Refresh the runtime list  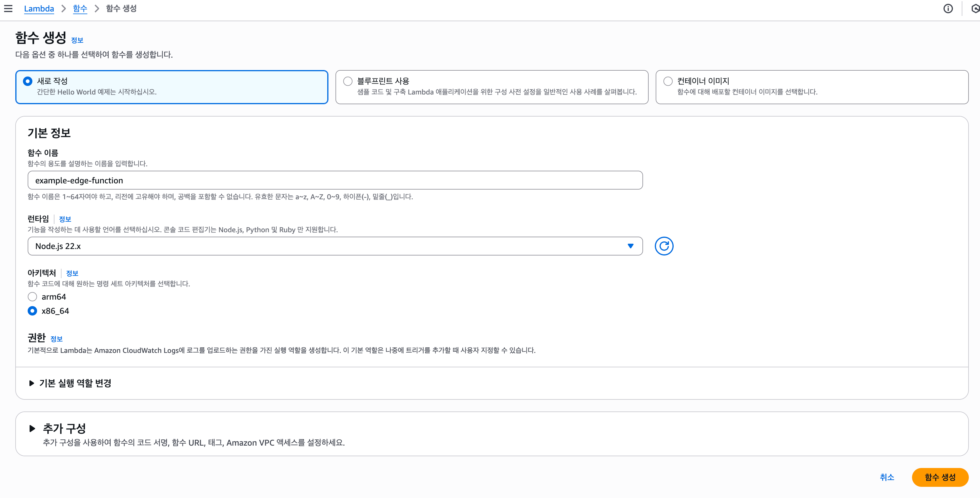pos(664,246)
